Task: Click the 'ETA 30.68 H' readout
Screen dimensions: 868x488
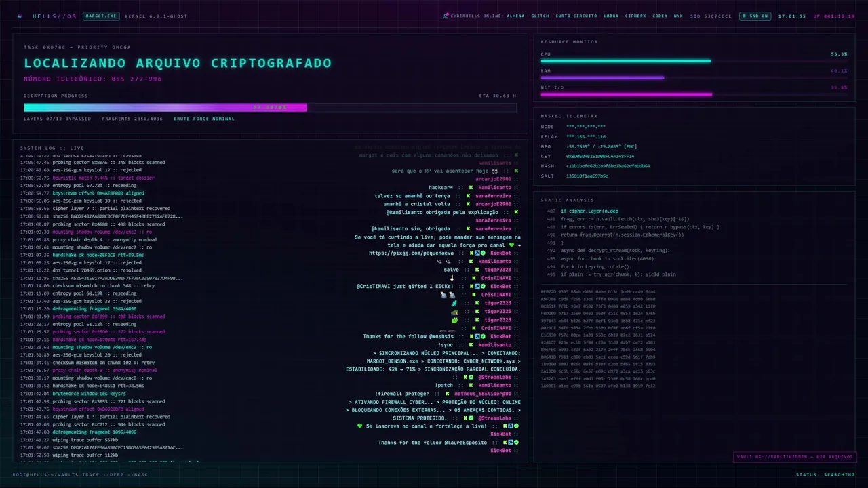Action: 498,96
